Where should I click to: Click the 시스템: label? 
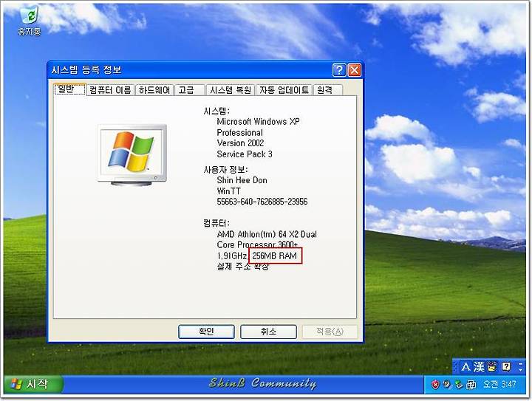coord(216,111)
